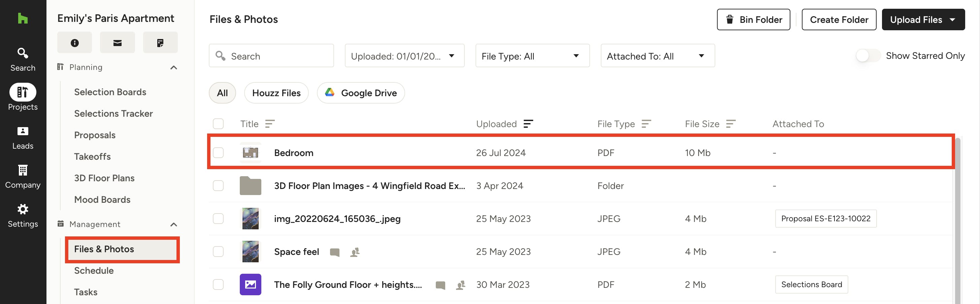Click shared-users icon on The Folly Ground Floor row
The height and width of the screenshot is (304, 980).
pyautogui.click(x=461, y=285)
